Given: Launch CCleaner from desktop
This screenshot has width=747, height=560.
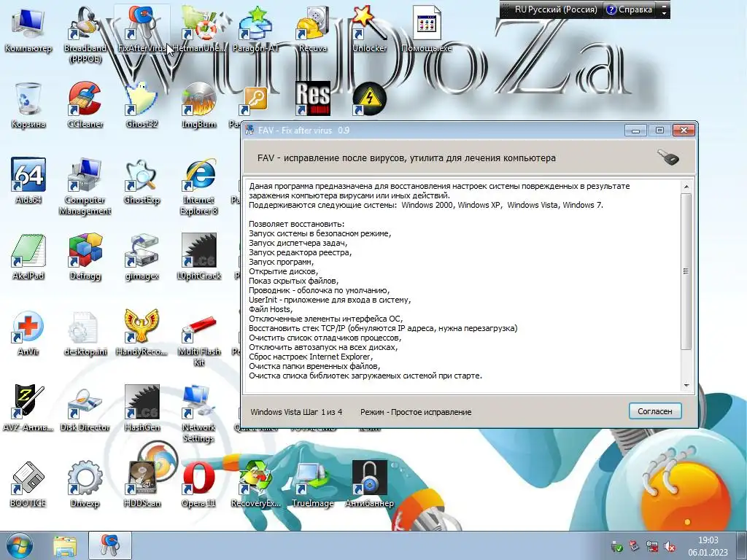Looking at the screenshot, I should (x=85, y=105).
